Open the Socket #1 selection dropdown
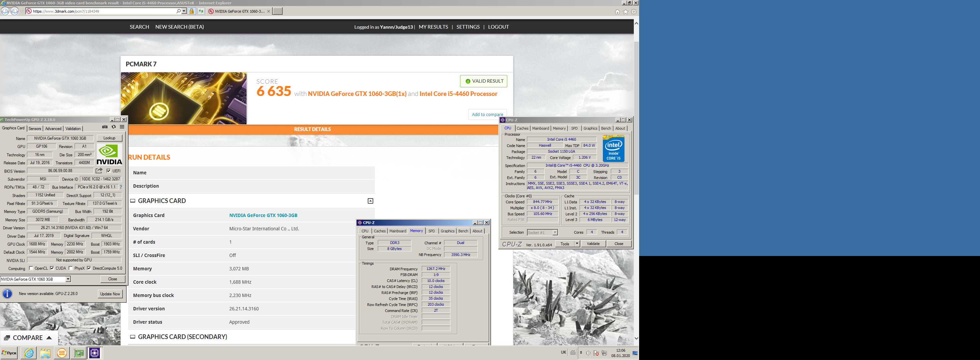Image resolution: width=980 pixels, height=360 pixels. (x=555, y=232)
